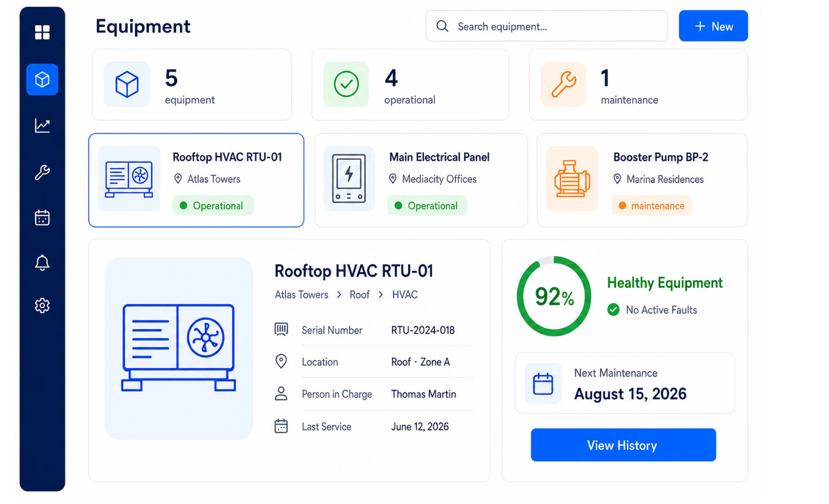Open the notifications bell icon
Image resolution: width=829 pixels, height=504 pixels.
(42, 263)
